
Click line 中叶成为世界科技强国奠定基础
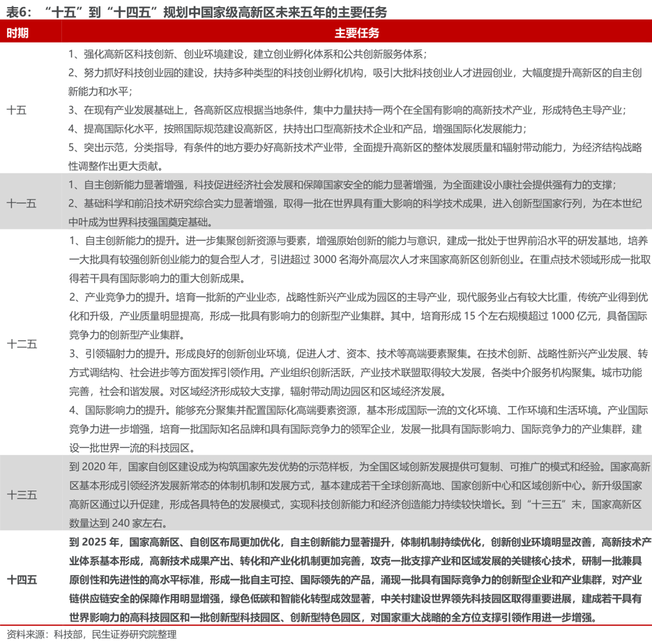coord(141,222)
